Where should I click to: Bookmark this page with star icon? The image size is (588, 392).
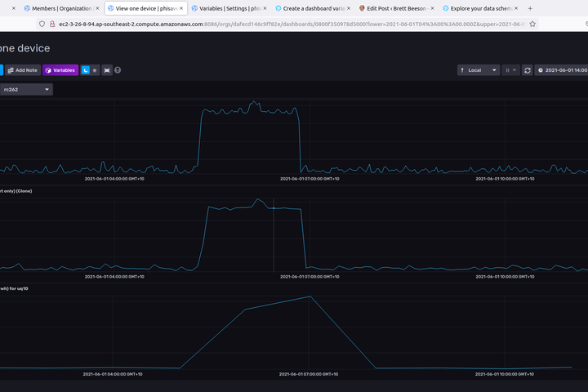(x=532, y=24)
